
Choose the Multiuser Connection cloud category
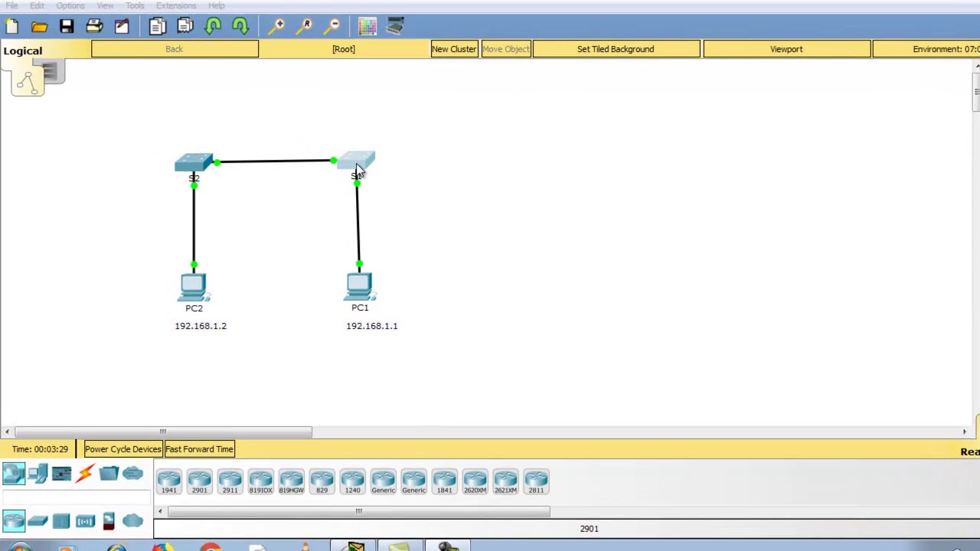[x=132, y=474]
